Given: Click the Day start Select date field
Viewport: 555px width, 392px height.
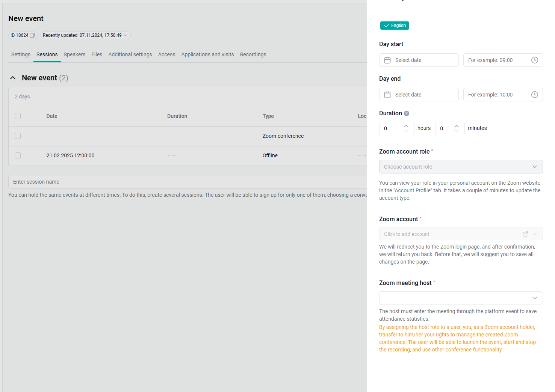Looking at the screenshot, I should point(419,60).
